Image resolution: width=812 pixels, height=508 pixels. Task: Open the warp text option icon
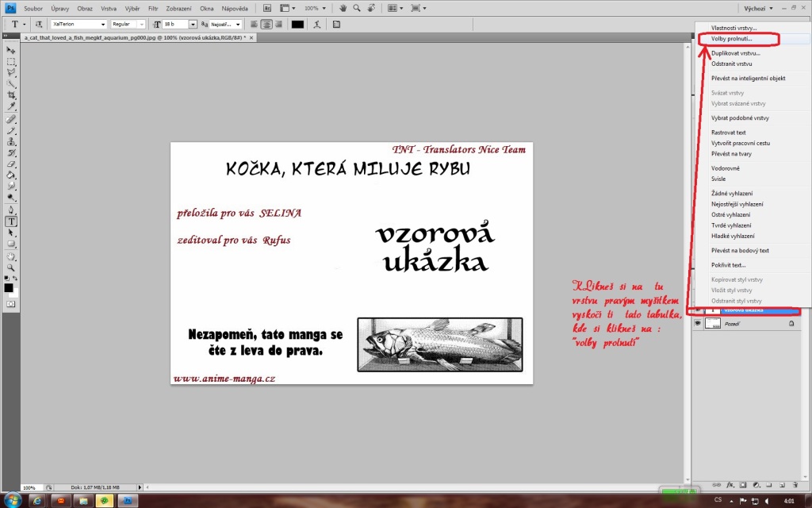coord(317,24)
